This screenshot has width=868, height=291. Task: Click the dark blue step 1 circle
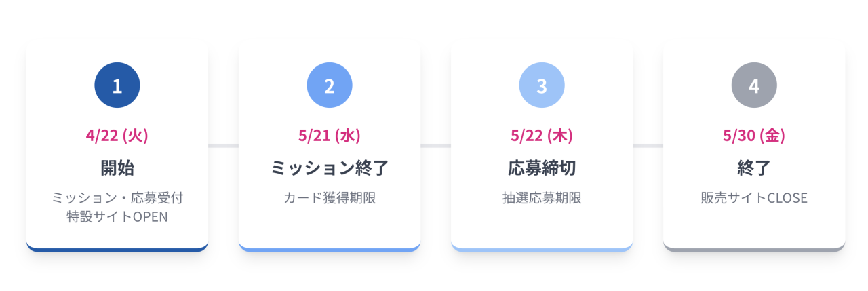[117, 85]
